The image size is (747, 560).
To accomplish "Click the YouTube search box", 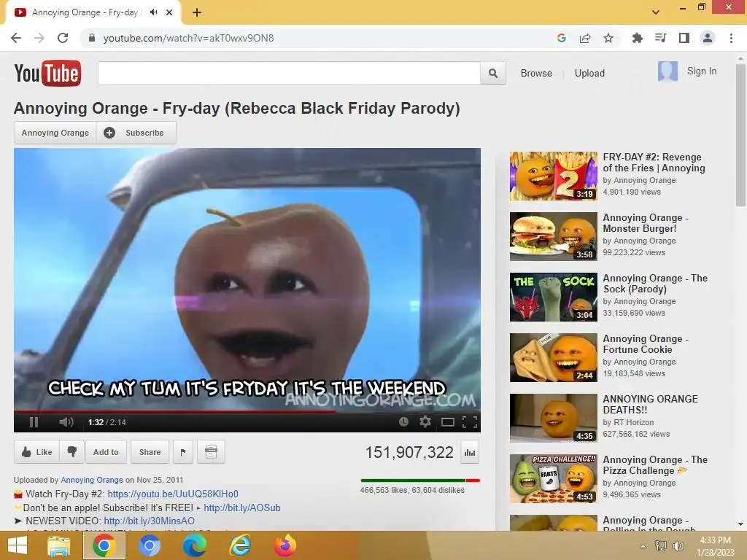I will click(289, 74).
